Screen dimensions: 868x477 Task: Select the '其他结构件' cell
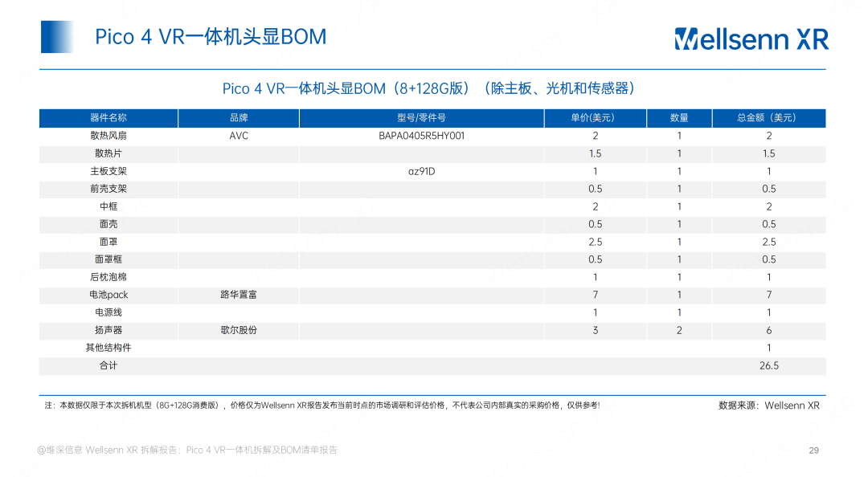coord(108,348)
